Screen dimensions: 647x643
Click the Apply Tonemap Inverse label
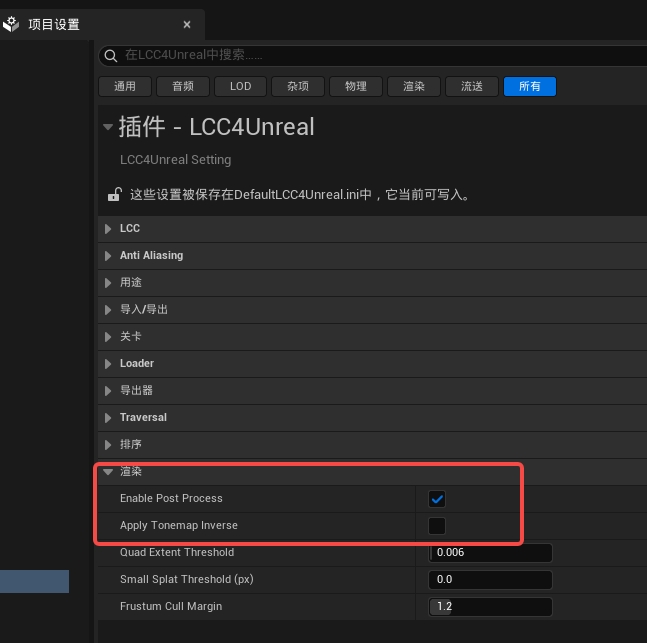point(179,525)
